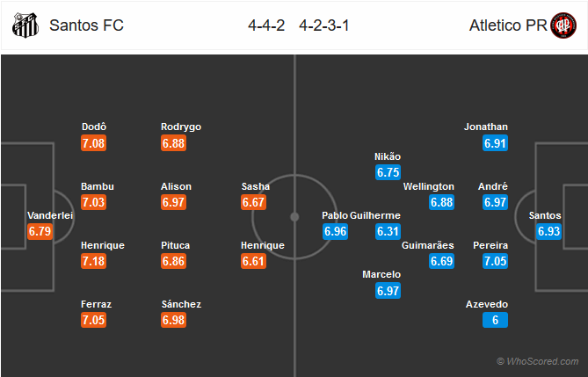Click goalkeeper Santos's 6.93 rating badge
The image size is (588, 377).
point(549,231)
